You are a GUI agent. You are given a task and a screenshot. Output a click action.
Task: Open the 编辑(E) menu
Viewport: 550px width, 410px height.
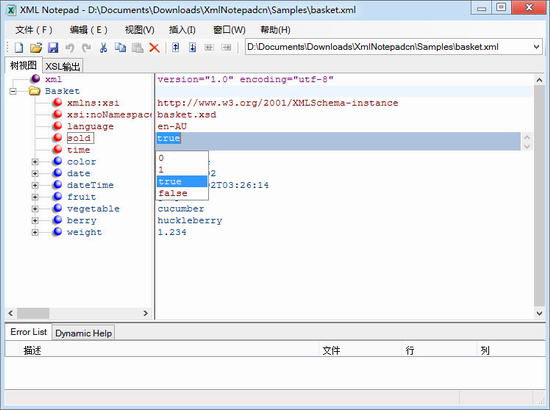click(x=88, y=30)
